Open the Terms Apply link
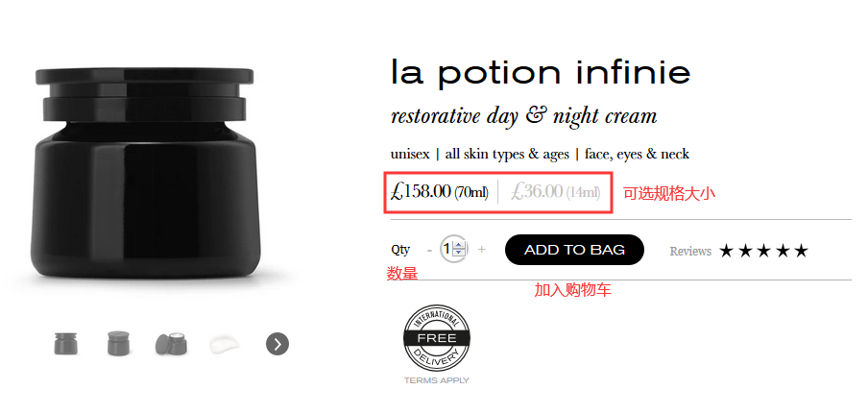The height and width of the screenshot is (414, 868). point(437,380)
